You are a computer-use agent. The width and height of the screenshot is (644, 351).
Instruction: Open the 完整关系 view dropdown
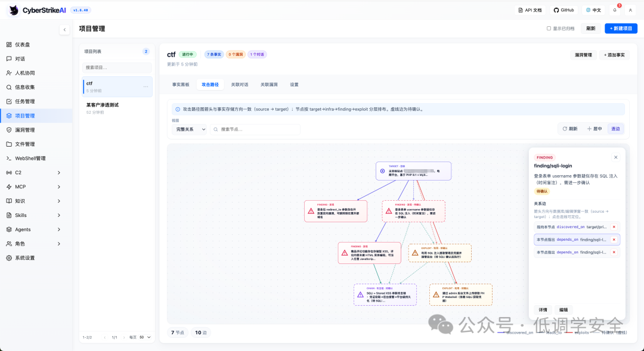pyautogui.click(x=189, y=129)
